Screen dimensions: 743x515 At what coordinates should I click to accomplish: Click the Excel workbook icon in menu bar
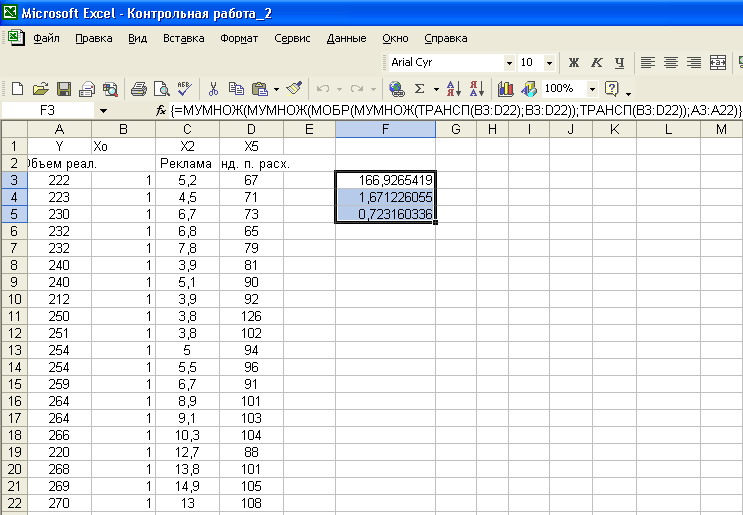(16, 37)
